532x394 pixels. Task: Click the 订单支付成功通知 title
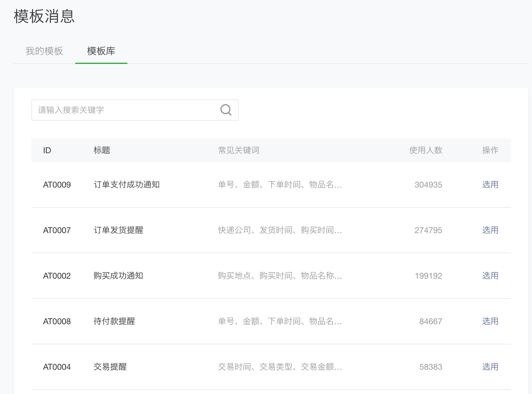[x=126, y=185]
